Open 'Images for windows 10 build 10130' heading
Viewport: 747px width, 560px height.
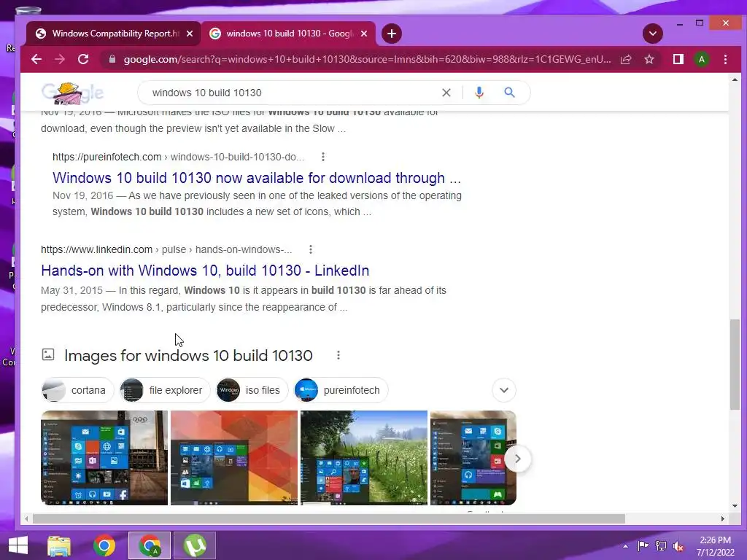pos(188,356)
